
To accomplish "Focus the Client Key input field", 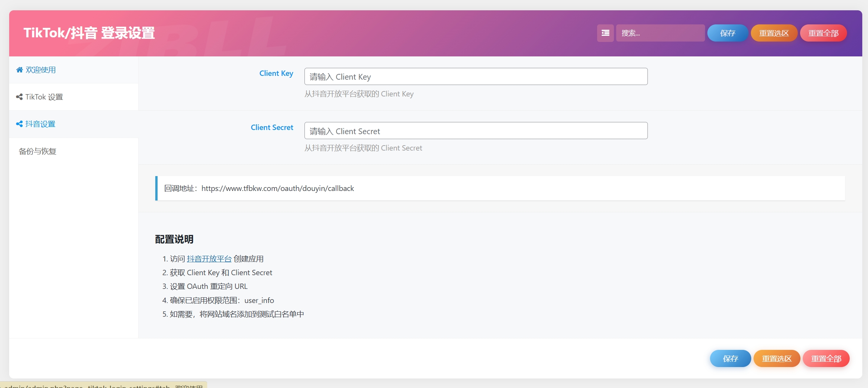I will pyautogui.click(x=476, y=77).
